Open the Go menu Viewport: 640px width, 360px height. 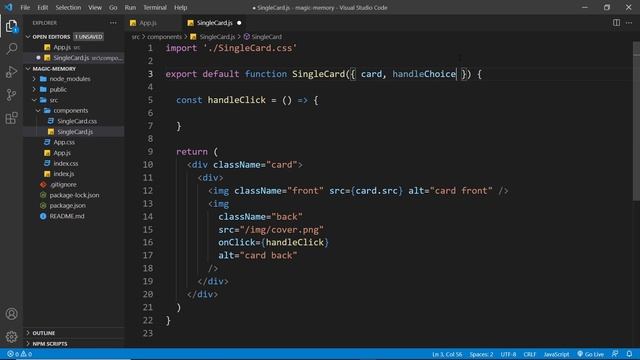pos(113,7)
